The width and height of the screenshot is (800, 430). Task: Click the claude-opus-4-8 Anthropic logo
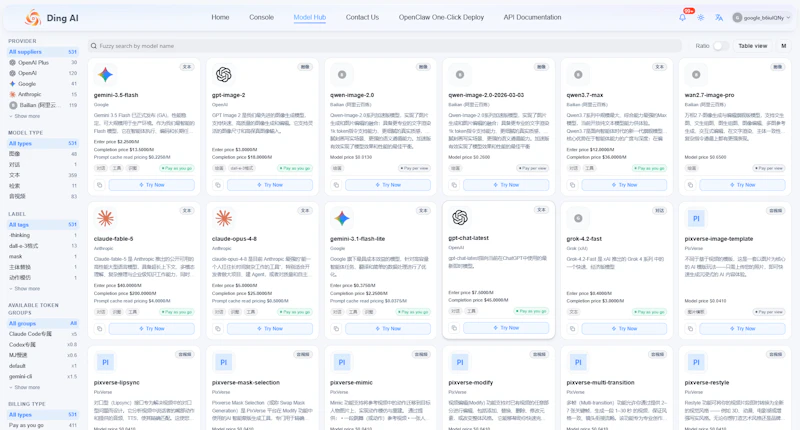[x=223, y=218]
